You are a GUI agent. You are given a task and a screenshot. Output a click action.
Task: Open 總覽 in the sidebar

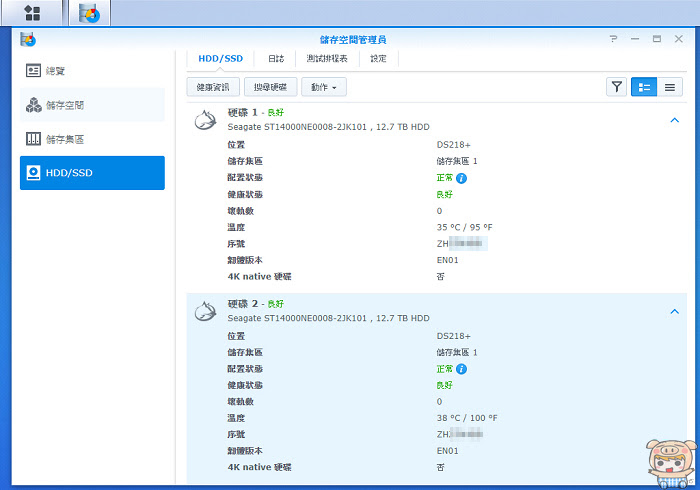point(92,71)
